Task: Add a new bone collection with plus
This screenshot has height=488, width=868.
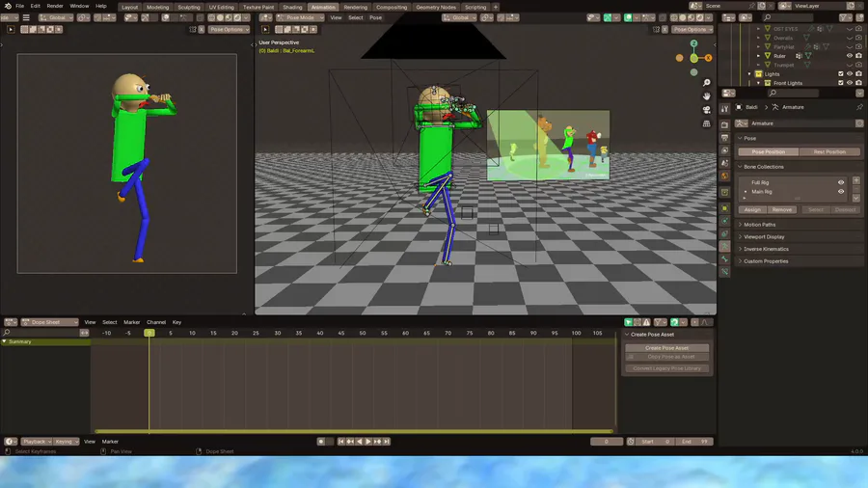Action: pyautogui.click(x=855, y=180)
